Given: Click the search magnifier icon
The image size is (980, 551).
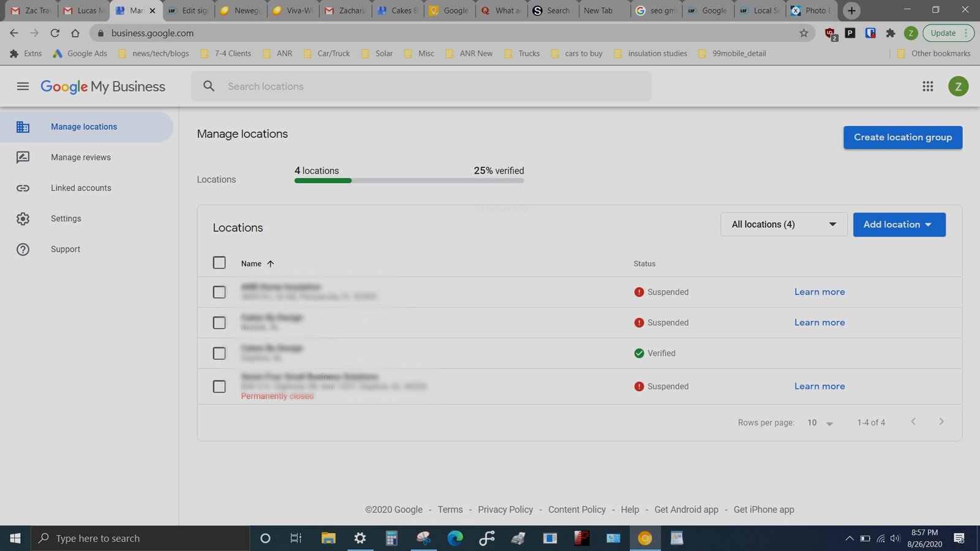Looking at the screenshot, I should (209, 86).
